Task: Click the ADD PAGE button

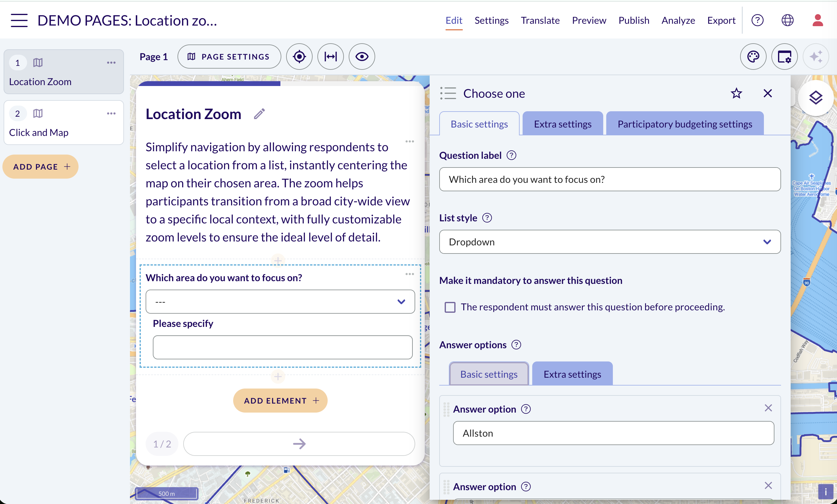Action: (40, 166)
